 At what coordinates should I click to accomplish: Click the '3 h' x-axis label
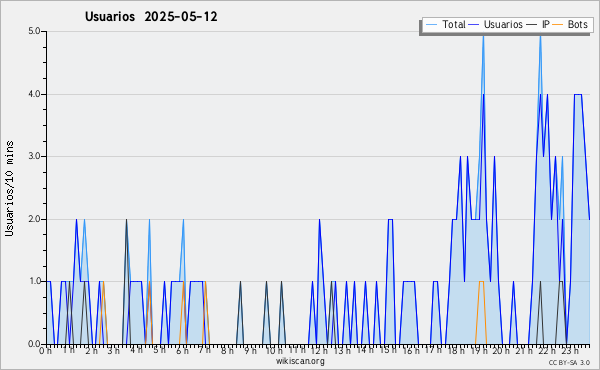click(113, 350)
